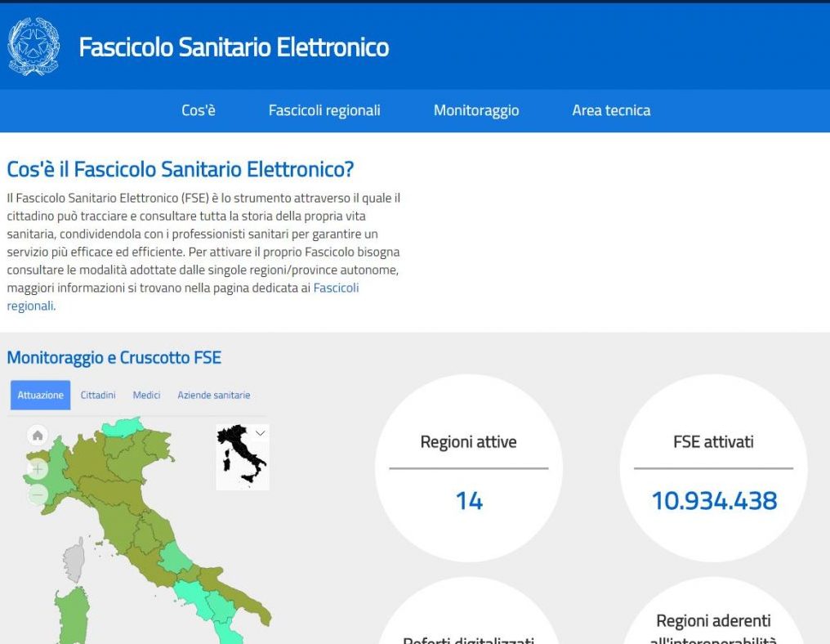Screen dimensions: 830x644
Task: Click the map home reset icon
Action: 36,436
